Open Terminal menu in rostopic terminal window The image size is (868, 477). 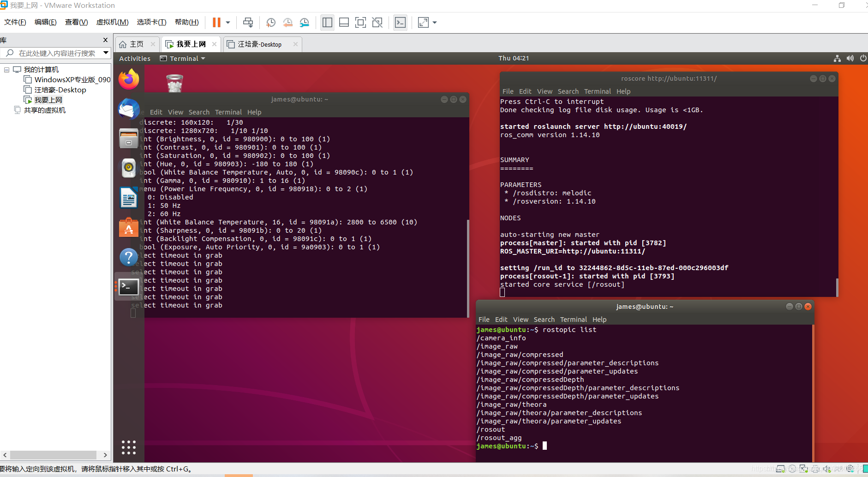point(574,320)
